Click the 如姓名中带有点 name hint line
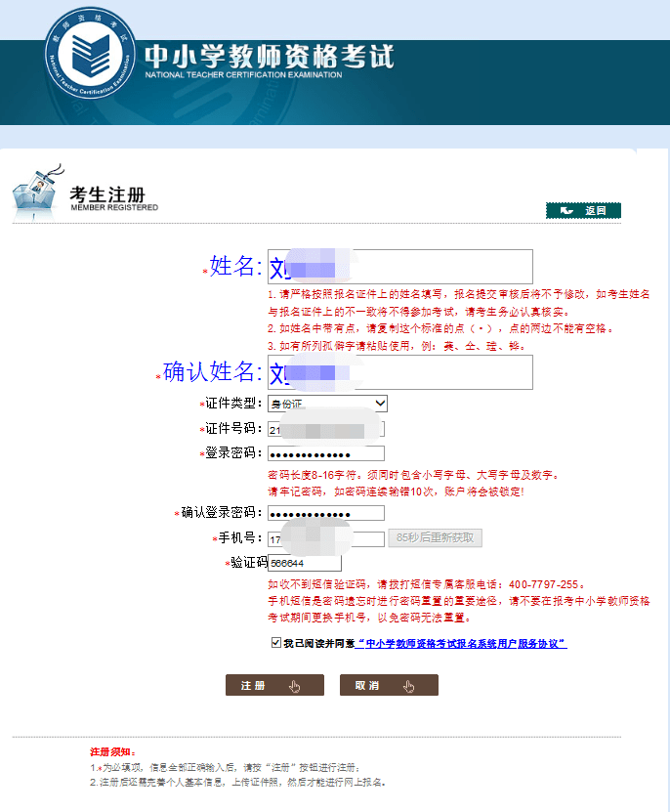This screenshot has height=812, width=670. click(x=441, y=329)
